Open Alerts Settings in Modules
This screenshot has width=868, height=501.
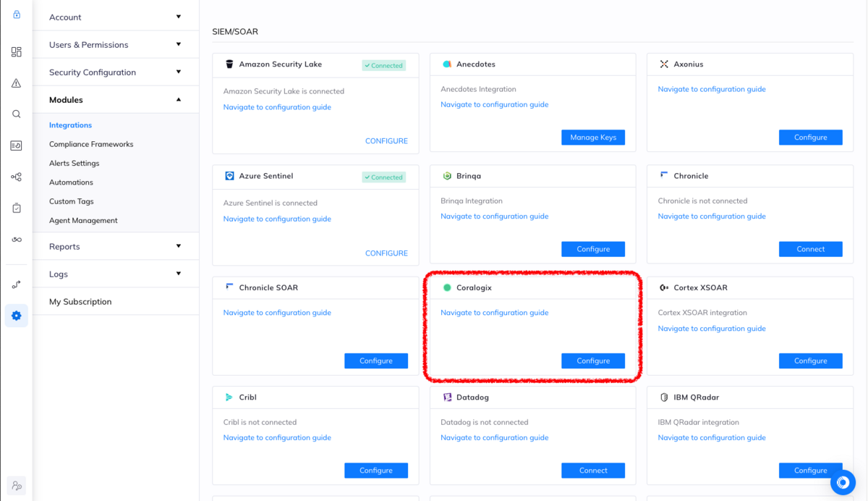click(x=75, y=163)
